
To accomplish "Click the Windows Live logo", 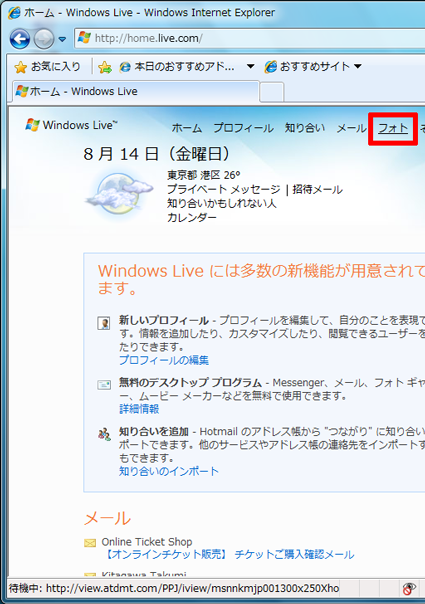I will click(x=72, y=125).
